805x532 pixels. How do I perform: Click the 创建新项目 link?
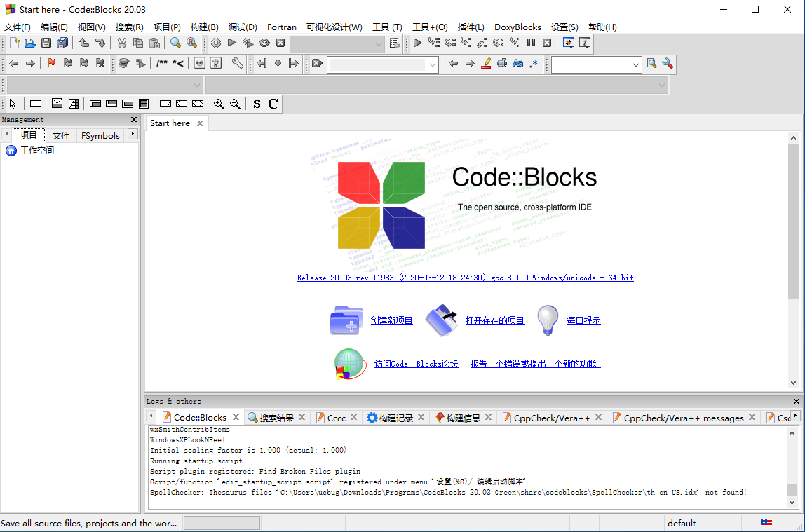(392, 320)
